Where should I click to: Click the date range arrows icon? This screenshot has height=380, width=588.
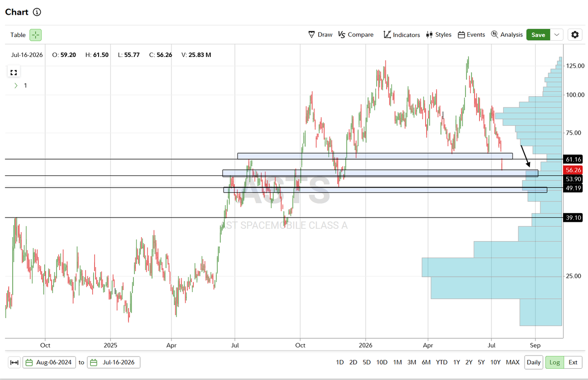(x=14, y=362)
